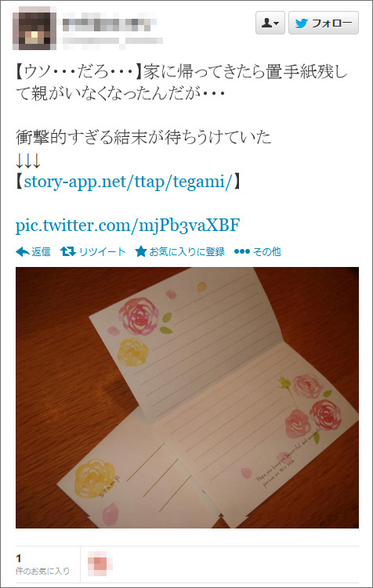373x588 pixels.
Task: Expand the その他 more options
Action: (x=266, y=251)
